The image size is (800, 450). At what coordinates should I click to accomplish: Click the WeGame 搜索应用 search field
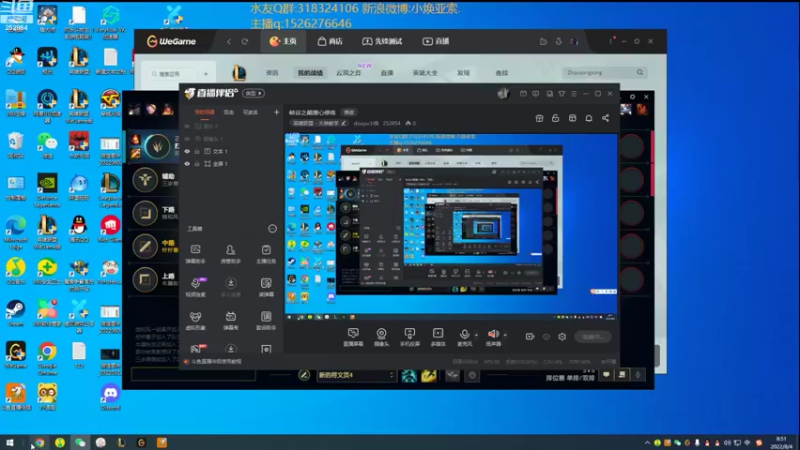[175, 74]
